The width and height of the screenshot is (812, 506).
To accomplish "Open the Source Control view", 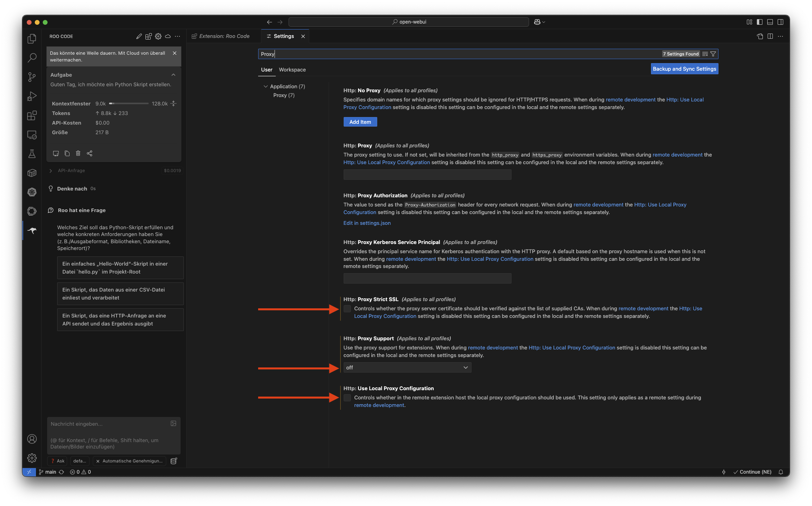I will tap(32, 77).
